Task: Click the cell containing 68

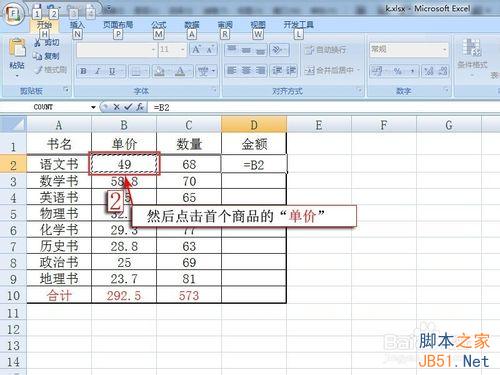Action: coord(189,164)
